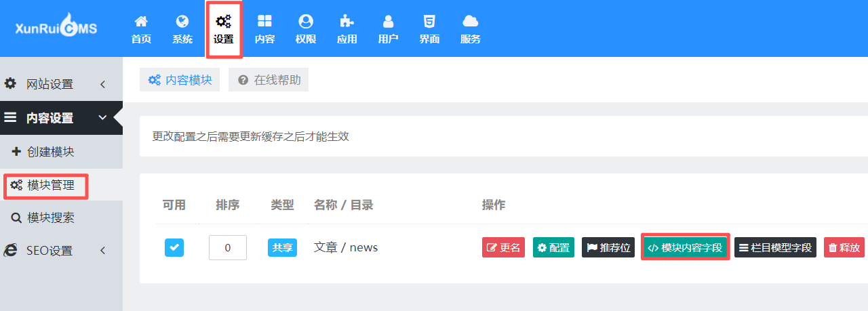
Task: Open the 服务 cloud menu
Action: (471, 30)
